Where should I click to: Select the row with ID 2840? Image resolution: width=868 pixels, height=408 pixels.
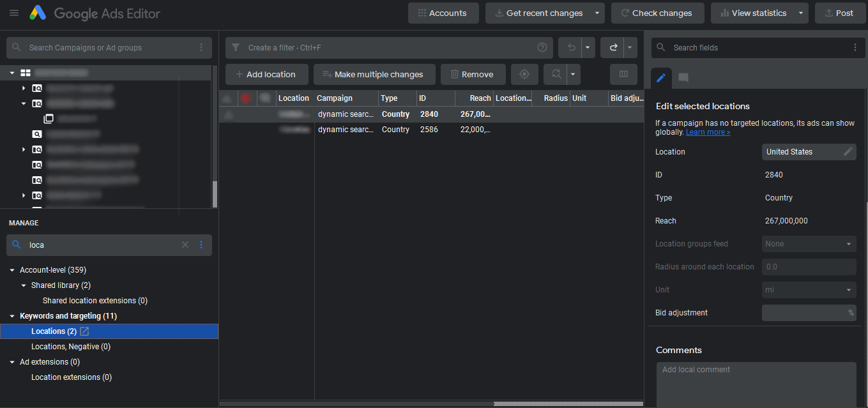click(x=431, y=114)
